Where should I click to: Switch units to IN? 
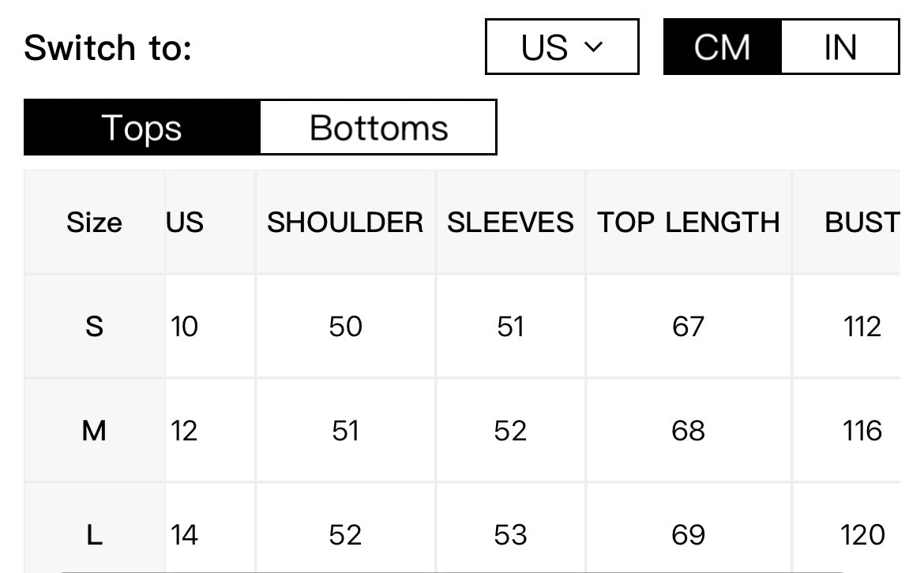(x=840, y=47)
